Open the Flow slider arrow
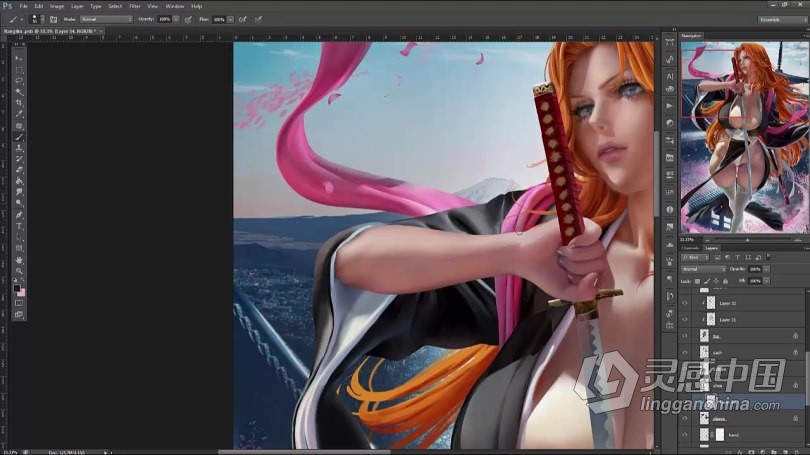Image resolution: width=810 pixels, height=455 pixels. click(230, 20)
